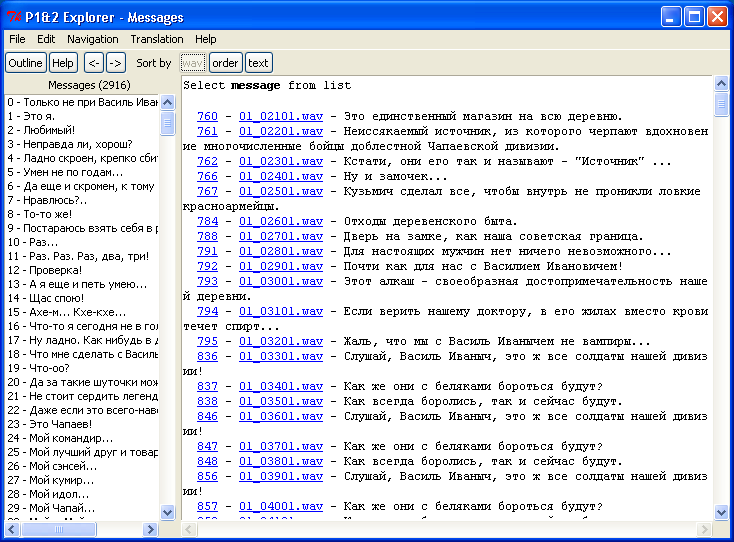The height and width of the screenshot is (542, 734).
Task: Open the 01_02501.wav link
Action: click(x=281, y=191)
